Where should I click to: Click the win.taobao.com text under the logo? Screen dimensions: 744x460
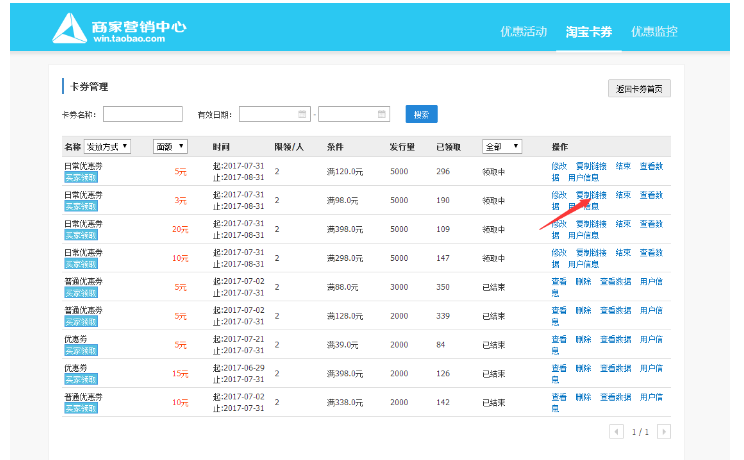[129, 39]
